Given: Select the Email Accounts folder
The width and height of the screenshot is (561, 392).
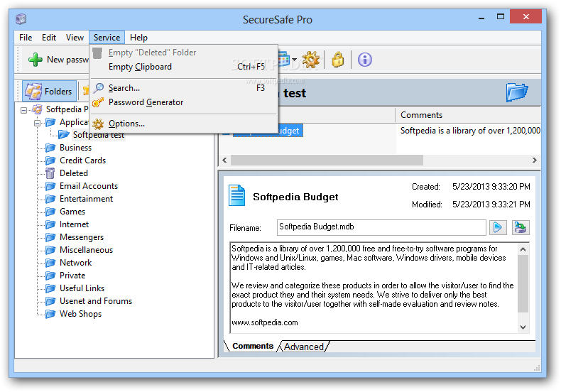Looking at the screenshot, I should pyautogui.click(x=89, y=186).
